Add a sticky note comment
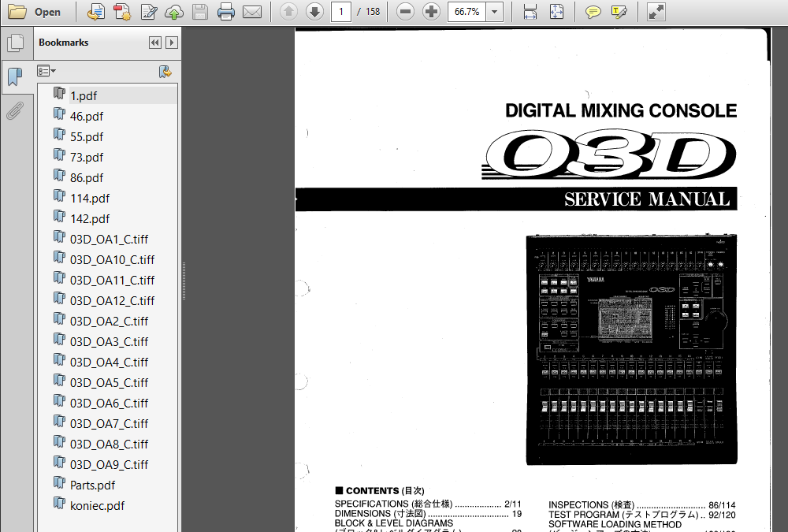788x532 pixels. click(593, 12)
